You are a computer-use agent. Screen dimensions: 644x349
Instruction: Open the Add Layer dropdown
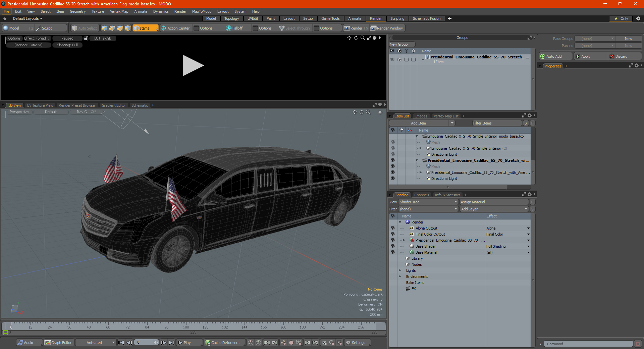[494, 209]
